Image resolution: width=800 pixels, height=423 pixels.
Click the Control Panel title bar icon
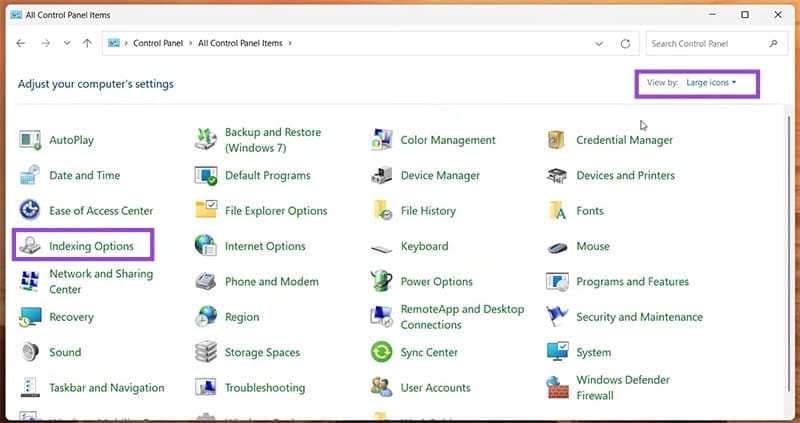16,15
